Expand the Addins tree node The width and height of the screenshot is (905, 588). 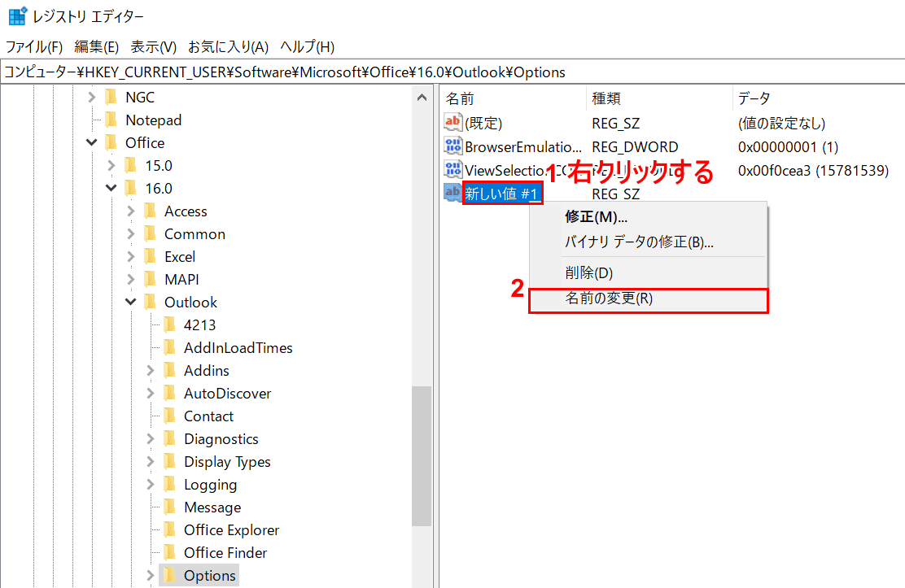click(150, 370)
